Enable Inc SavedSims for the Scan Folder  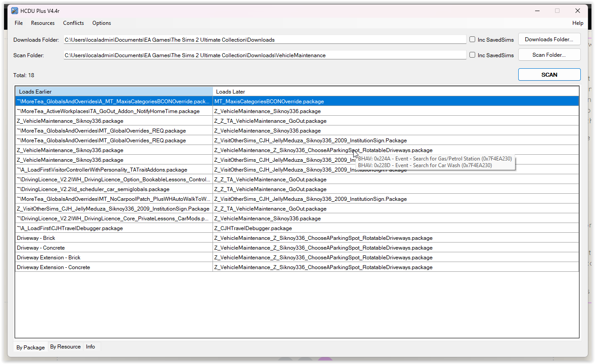click(x=472, y=55)
